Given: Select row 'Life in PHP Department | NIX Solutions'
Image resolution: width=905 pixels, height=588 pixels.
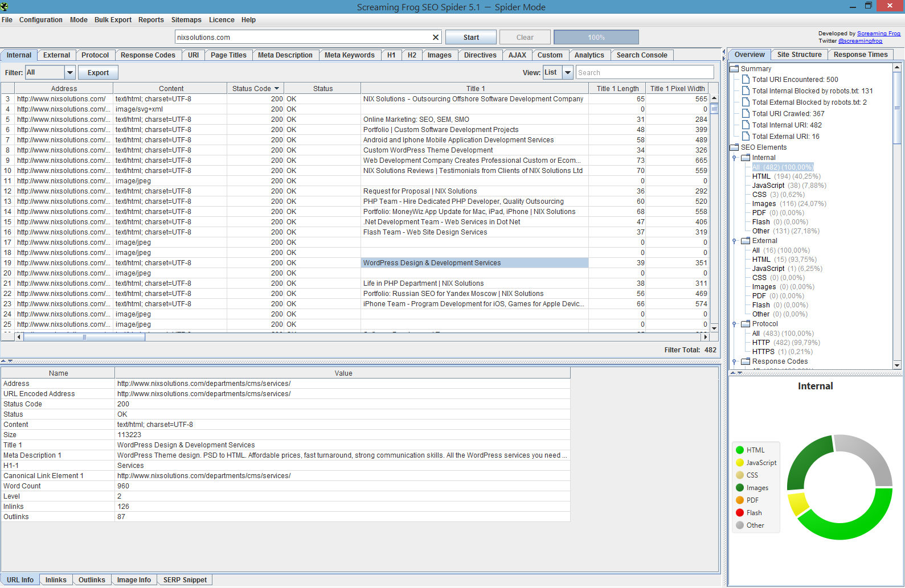Looking at the screenshot, I should (355, 283).
